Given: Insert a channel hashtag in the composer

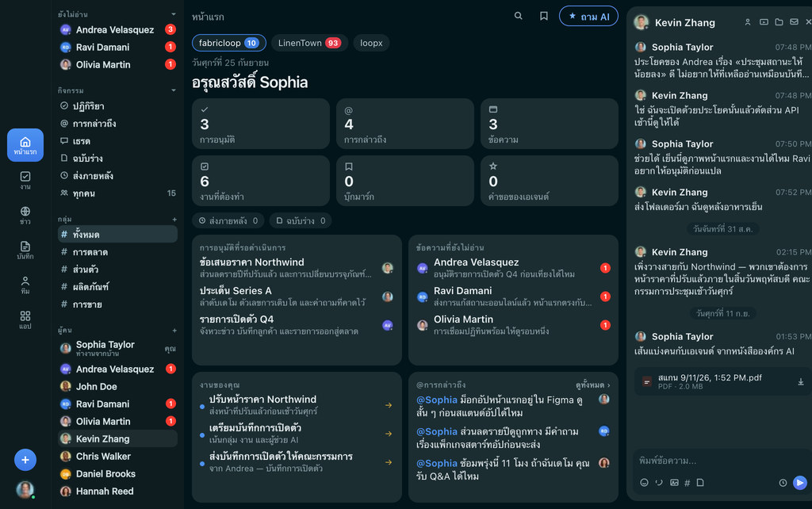Looking at the screenshot, I should coord(688,483).
